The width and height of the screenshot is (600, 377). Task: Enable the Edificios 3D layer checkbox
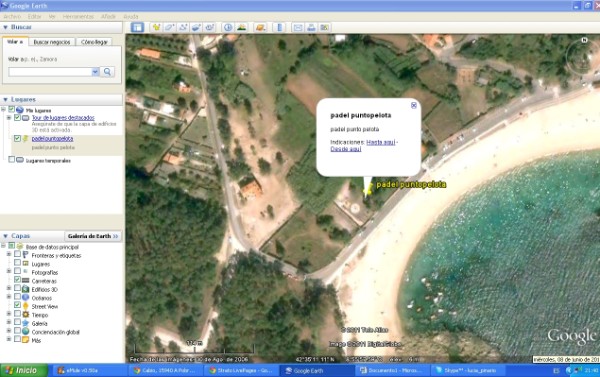point(17,288)
